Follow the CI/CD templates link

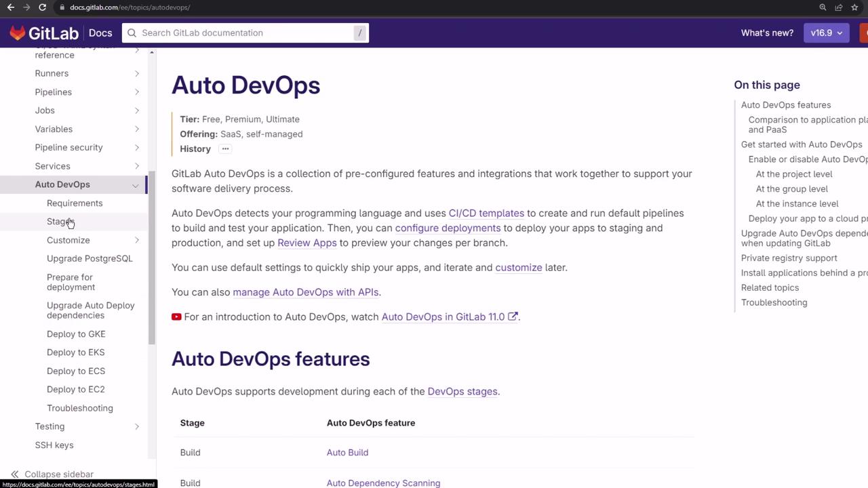point(486,213)
